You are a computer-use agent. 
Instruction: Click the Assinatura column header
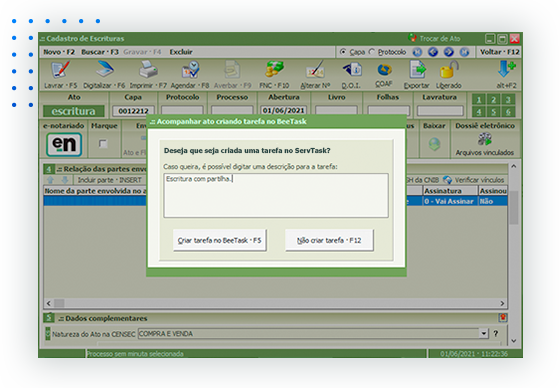pyautogui.click(x=450, y=190)
